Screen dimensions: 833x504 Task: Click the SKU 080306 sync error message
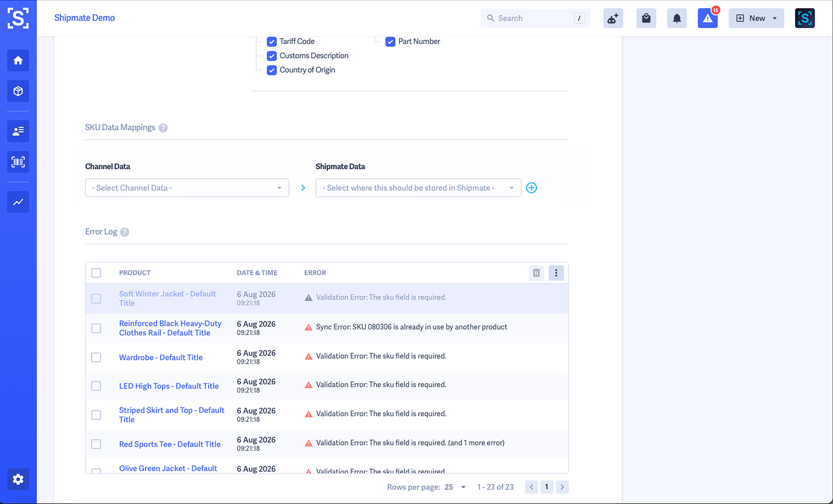(412, 327)
